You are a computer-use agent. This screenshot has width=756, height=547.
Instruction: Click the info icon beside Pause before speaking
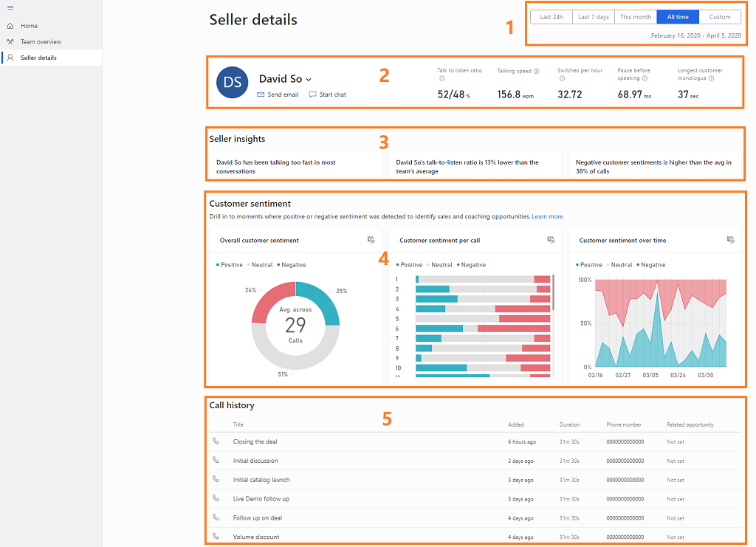click(x=645, y=79)
